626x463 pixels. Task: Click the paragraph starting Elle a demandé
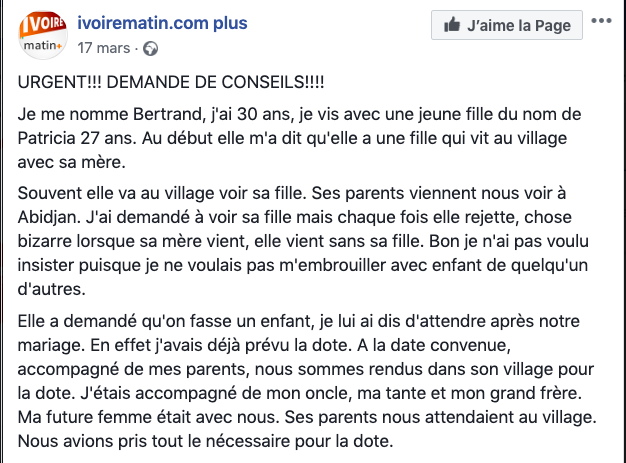tap(307, 381)
